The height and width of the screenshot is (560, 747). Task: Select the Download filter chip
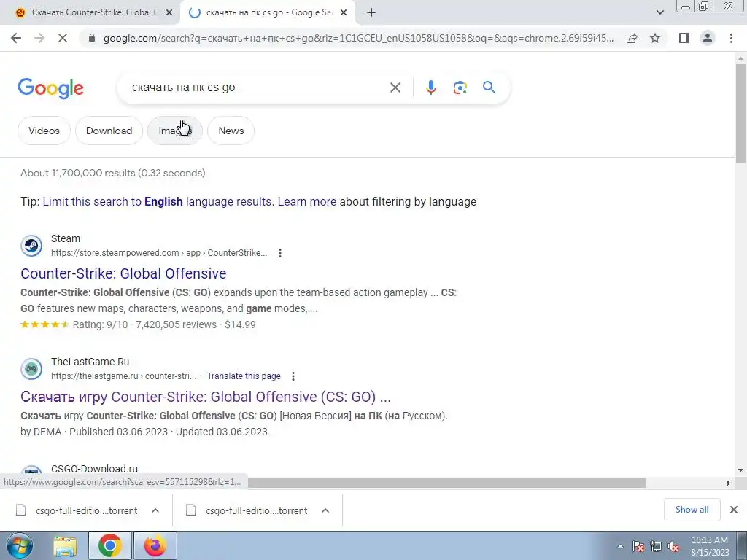click(x=109, y=131)
